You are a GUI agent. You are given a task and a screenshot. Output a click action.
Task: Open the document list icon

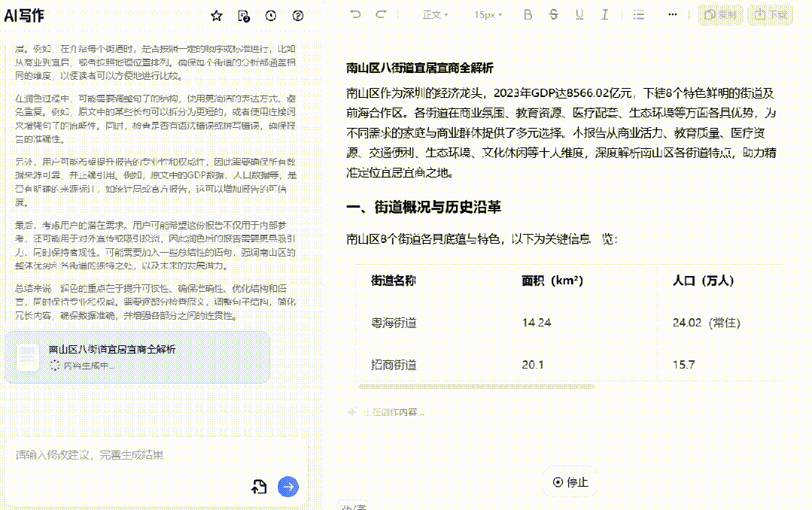[243, 16]
